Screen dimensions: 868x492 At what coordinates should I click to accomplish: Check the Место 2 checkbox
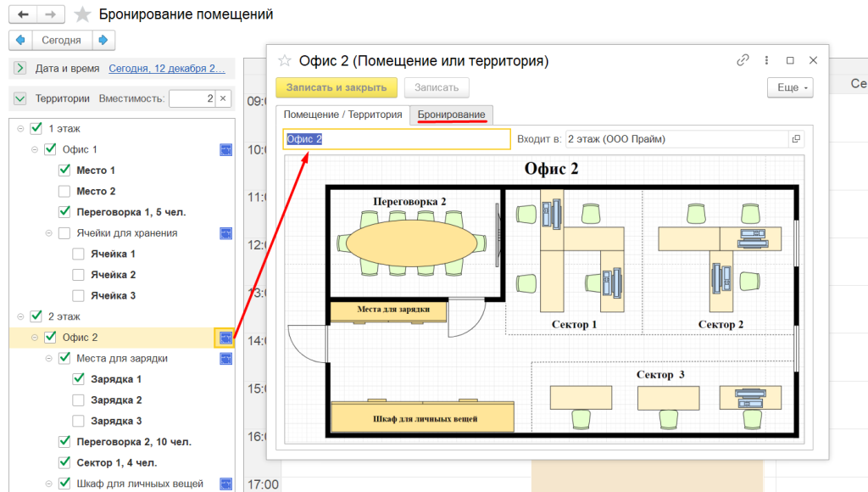pos(64,191)
